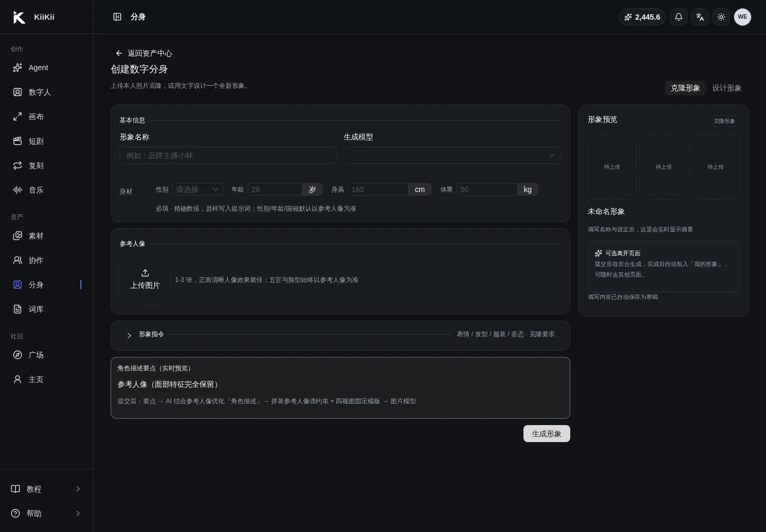Viewport: 766px width, 532px height.
Task: Expand the 形象指令 section
Action: pos(340,335)
